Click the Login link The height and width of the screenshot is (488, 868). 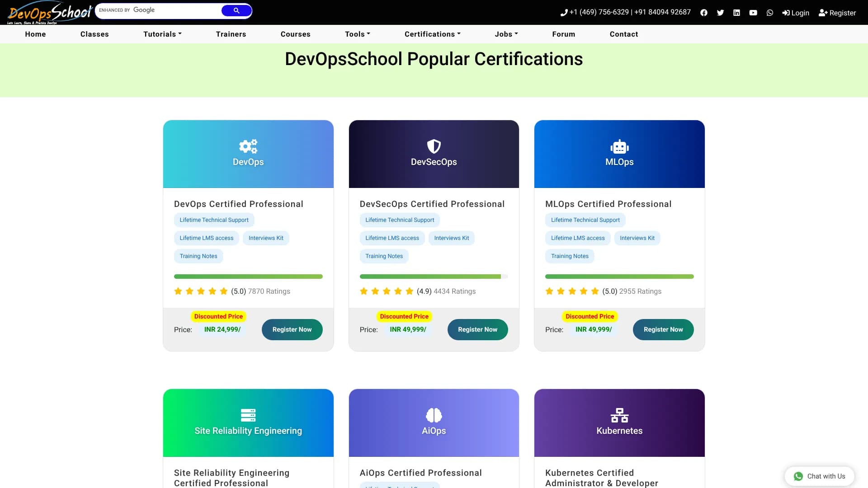[796, 13]
